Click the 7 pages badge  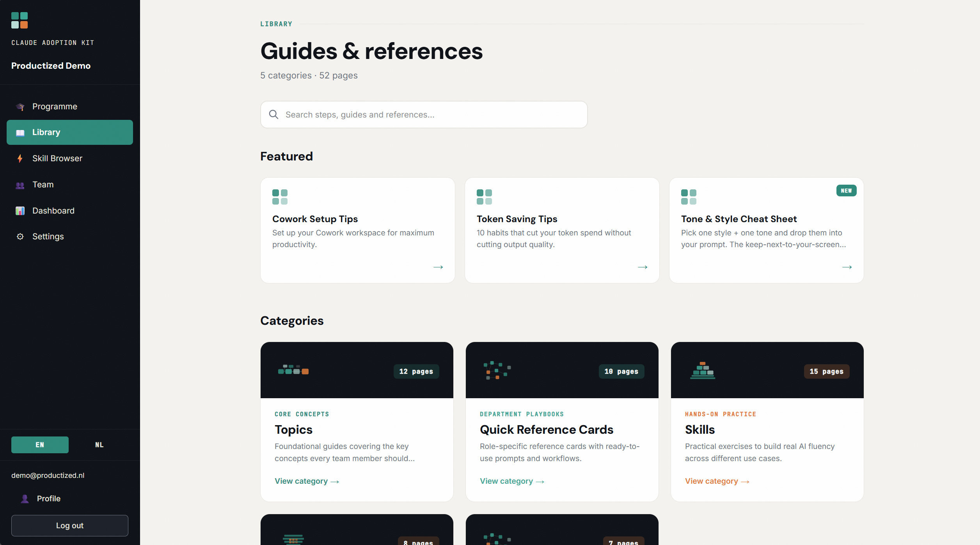point(623,541)
